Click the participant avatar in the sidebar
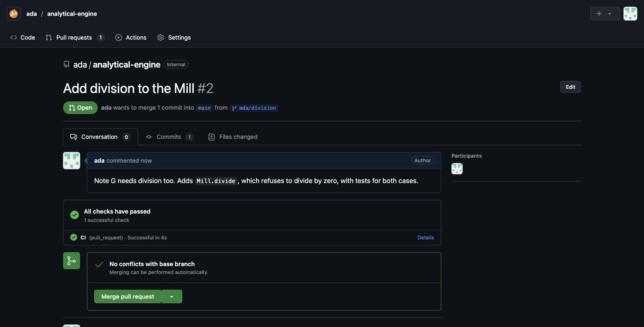The height and width of the screenshot is (327, 644). pos(457,169)
